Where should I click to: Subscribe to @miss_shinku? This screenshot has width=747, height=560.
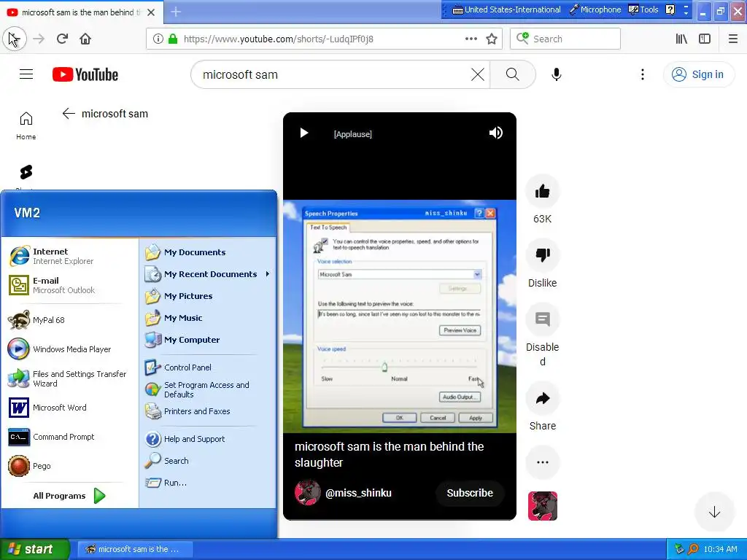point(470,493)
